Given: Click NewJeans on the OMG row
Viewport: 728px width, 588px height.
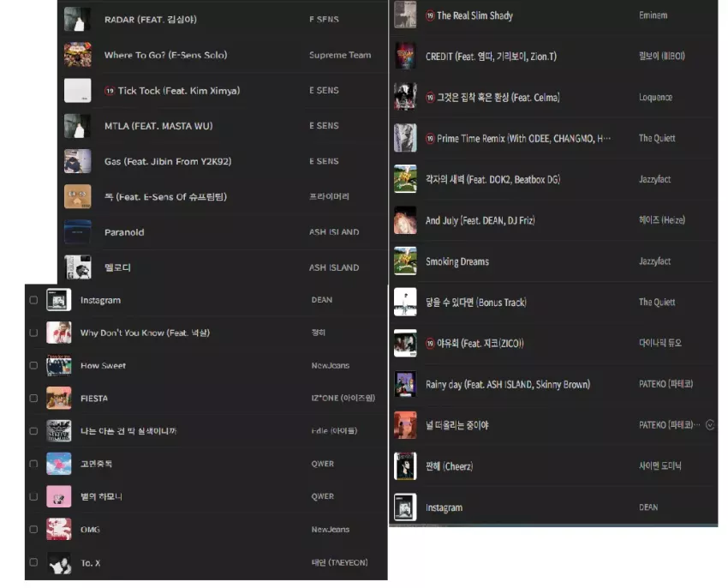Looking at the screenshot, I should 330,530.
